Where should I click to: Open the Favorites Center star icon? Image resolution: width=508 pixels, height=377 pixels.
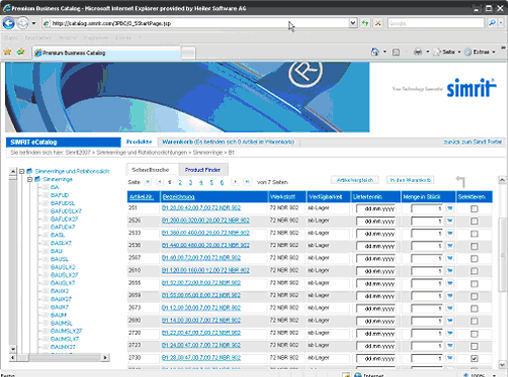click(x=7, y=52)
